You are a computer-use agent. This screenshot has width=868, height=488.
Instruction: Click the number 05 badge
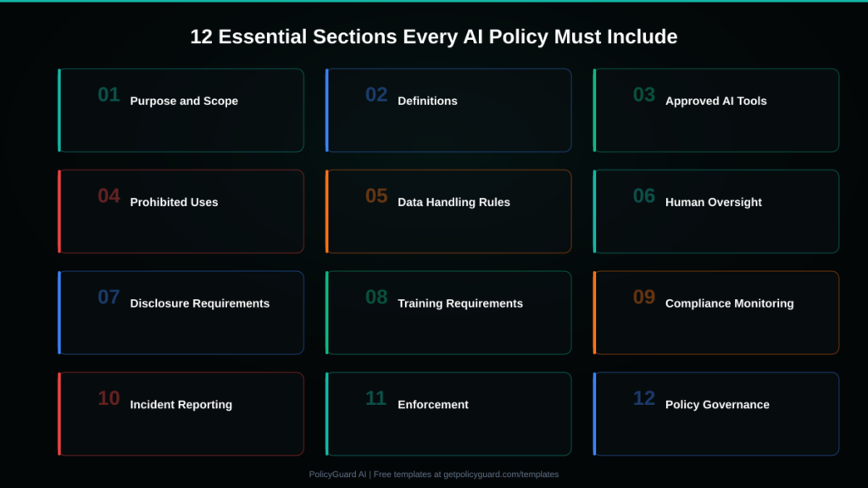coord(376,197)
